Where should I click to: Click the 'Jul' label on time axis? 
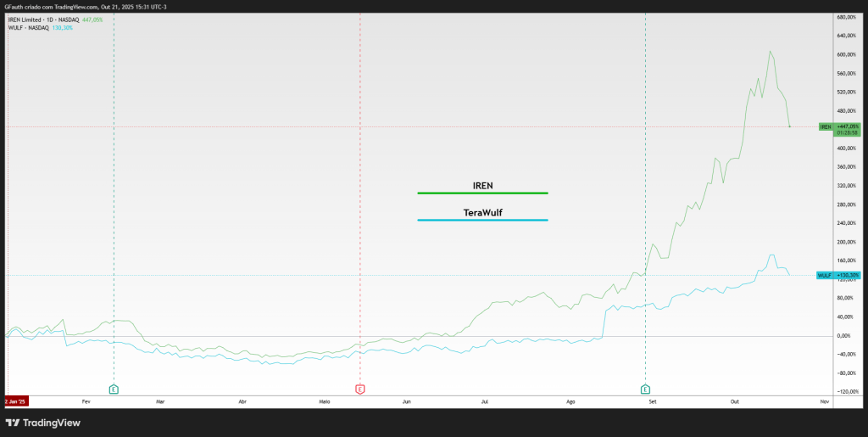point(484,399)
